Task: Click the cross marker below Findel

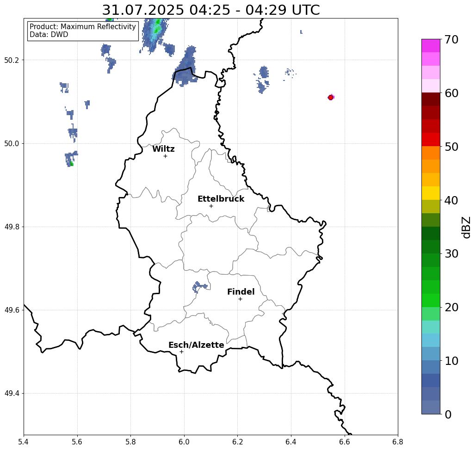Action: click(240, 299)
